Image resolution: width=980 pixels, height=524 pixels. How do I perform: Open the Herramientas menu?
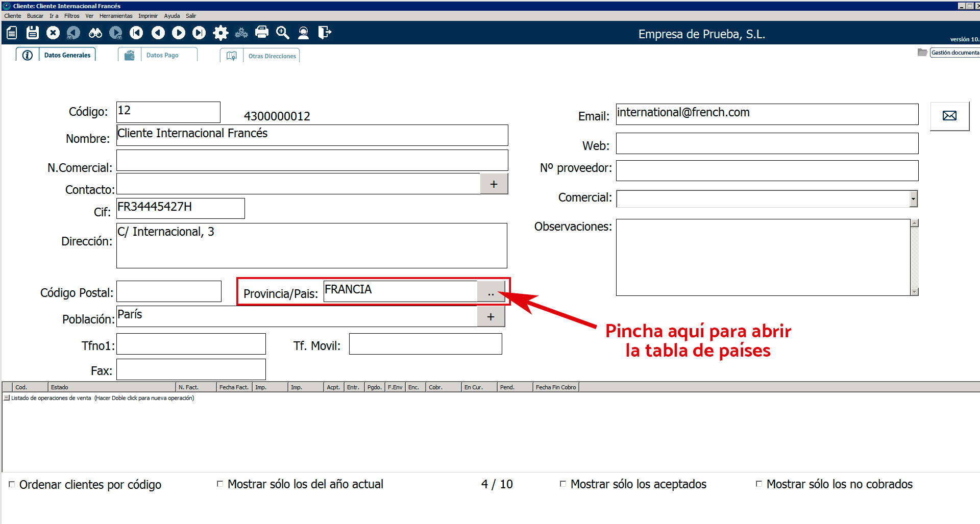[x=116, y=16]
